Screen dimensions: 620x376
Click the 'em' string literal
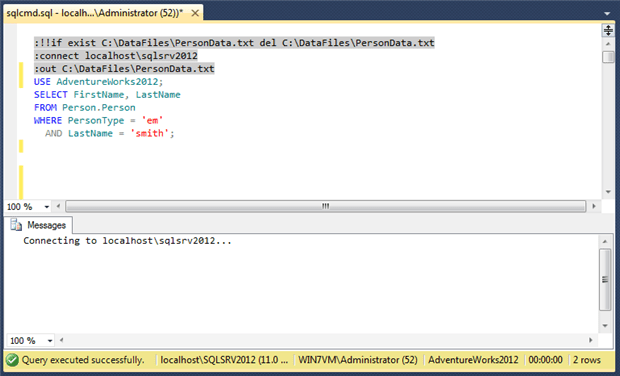coord(152,121)
